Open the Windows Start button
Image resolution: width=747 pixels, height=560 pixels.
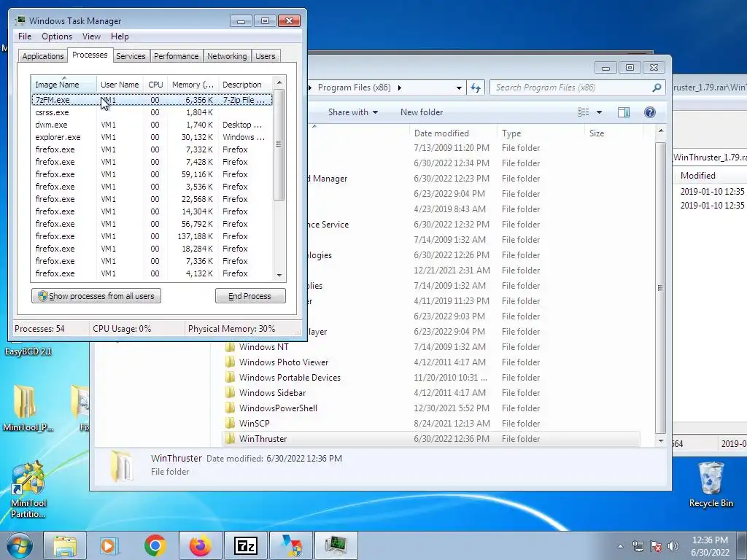[x=19, y=545]
